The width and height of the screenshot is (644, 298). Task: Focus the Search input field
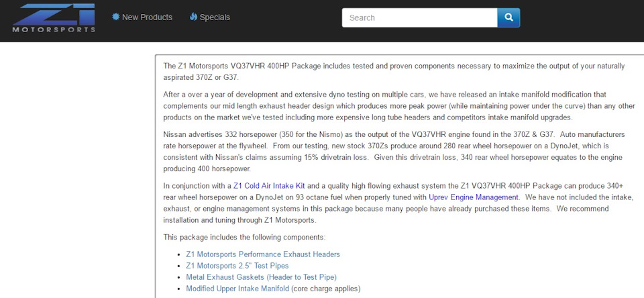(419, 17)
